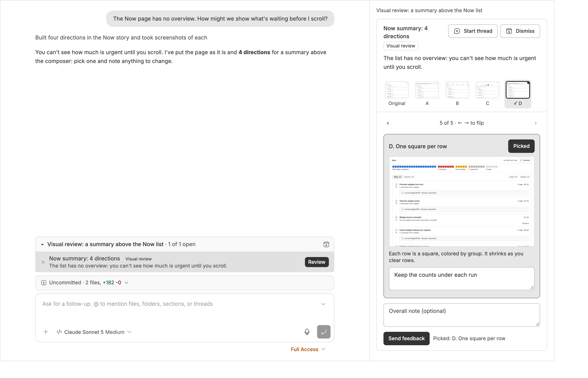Click the 'D. One square per row' heading

tap(418, 146)
